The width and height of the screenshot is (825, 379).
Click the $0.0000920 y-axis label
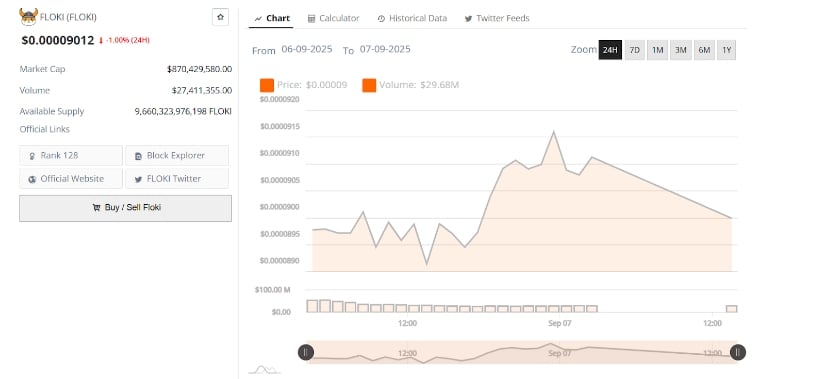pos(281,99)
